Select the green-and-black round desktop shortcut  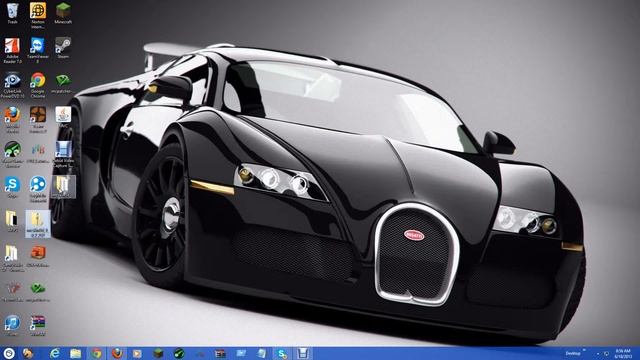pos(13,155)
